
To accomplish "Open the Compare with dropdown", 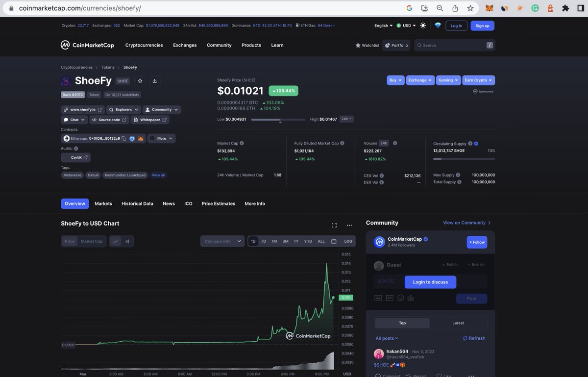I will tap(222, 241).
